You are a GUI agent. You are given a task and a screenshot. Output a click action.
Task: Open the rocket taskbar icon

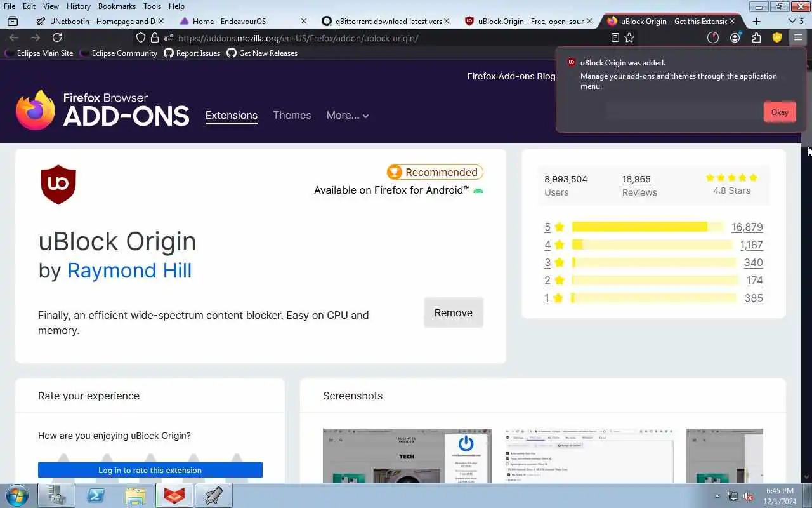(214, 495)
